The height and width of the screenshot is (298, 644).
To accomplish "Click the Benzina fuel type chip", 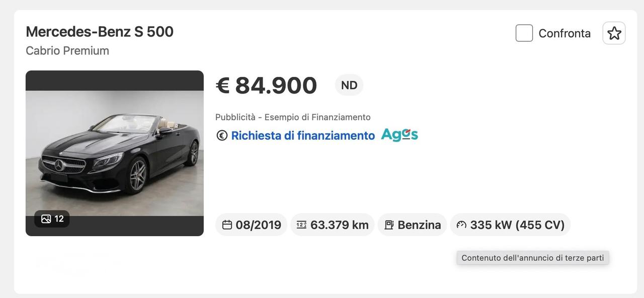I will tap(412, 224).
